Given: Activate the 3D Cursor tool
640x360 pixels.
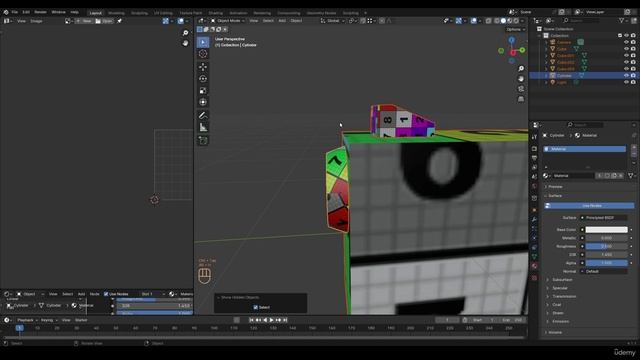Looking at the screenshot, I should (x=203, y=54).
